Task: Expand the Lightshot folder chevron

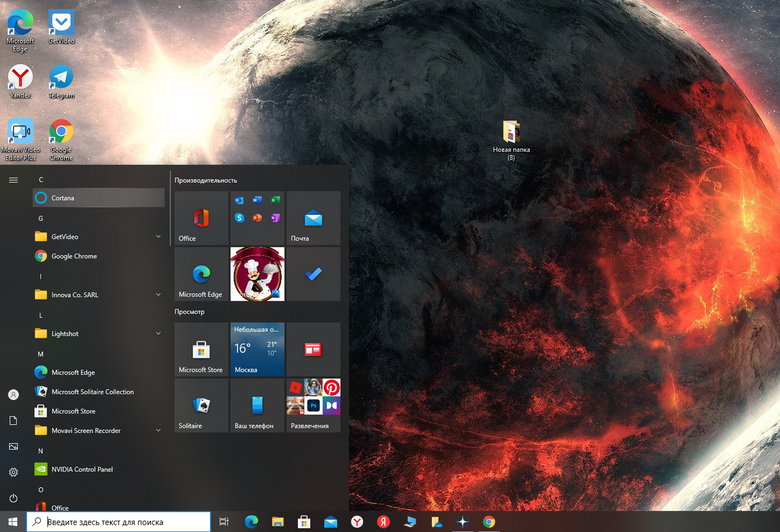Action: point(158,333)
